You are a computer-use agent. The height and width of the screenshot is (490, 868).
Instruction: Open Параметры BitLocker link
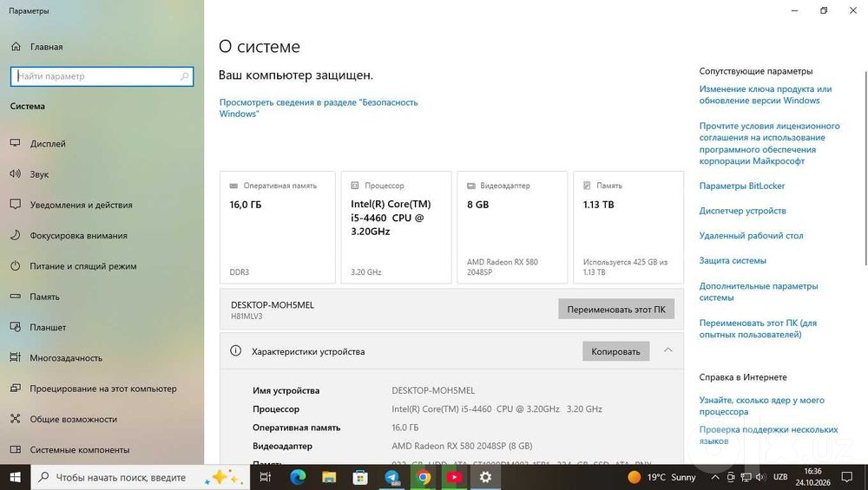click(742, 186)
